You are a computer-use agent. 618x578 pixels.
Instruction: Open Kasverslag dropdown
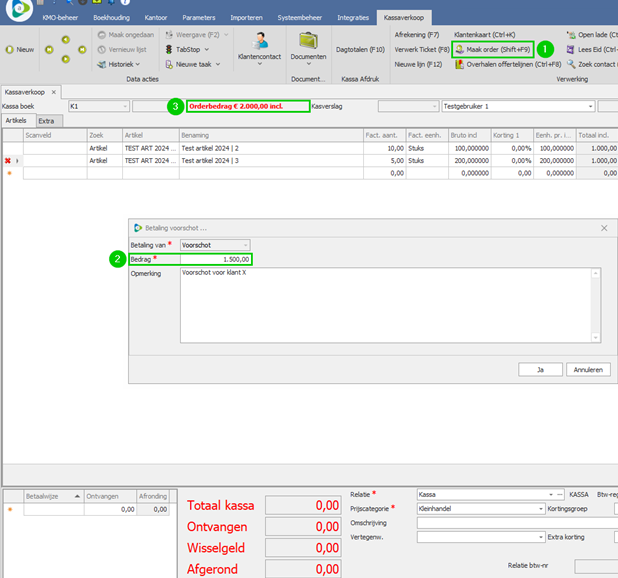(x=434, y=106)
